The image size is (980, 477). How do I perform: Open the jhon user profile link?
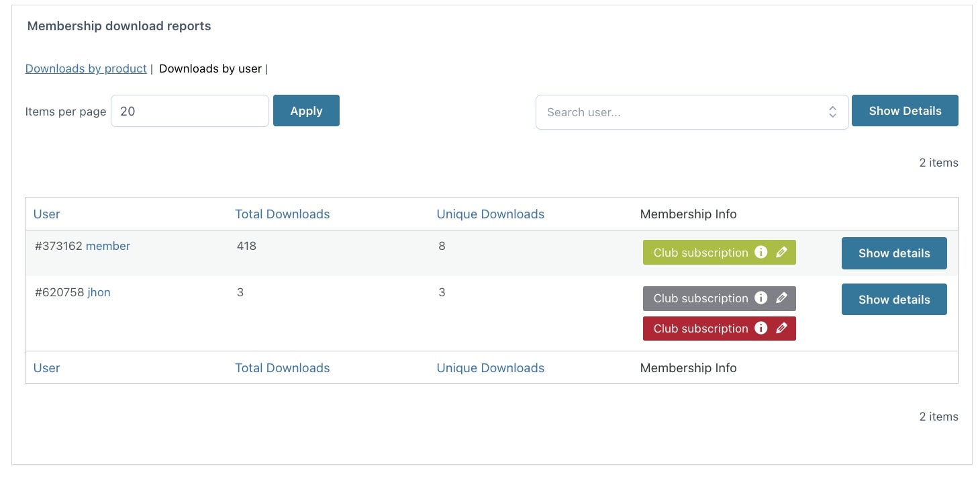99,292
